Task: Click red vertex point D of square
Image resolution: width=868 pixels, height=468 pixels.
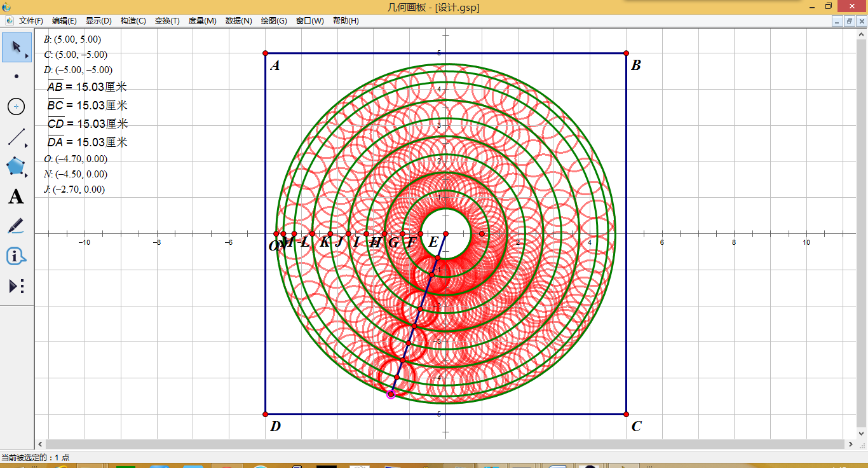Action: [x=266, y=414]
